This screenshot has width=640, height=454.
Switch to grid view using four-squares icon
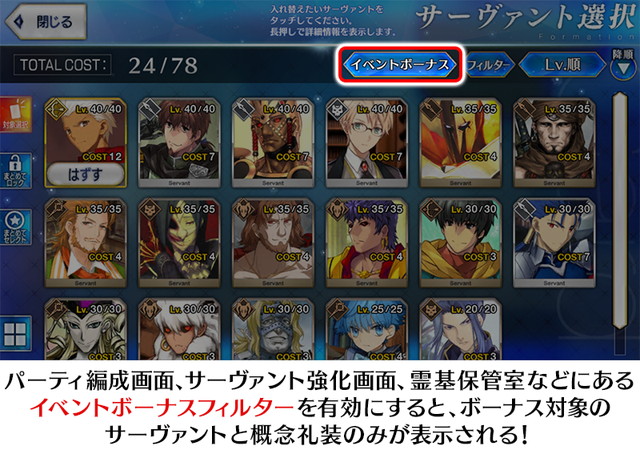tap(16, 334)
